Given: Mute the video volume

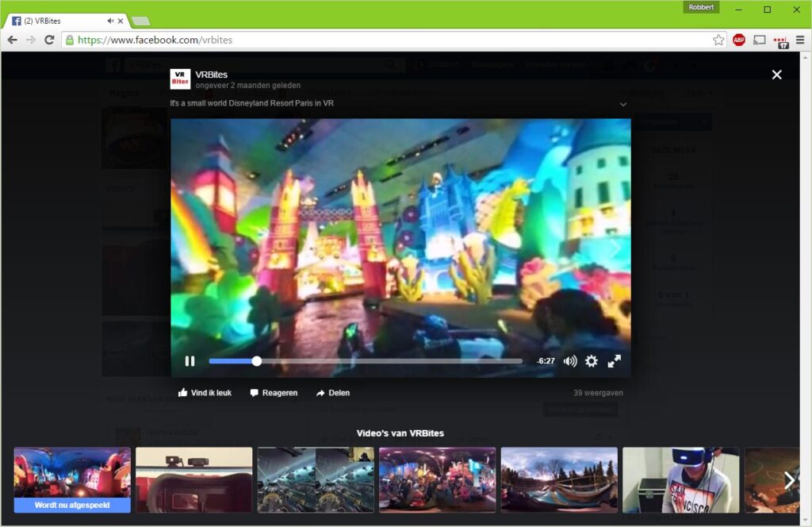Looking at the screenshot, I should click(x=569, y=361).
